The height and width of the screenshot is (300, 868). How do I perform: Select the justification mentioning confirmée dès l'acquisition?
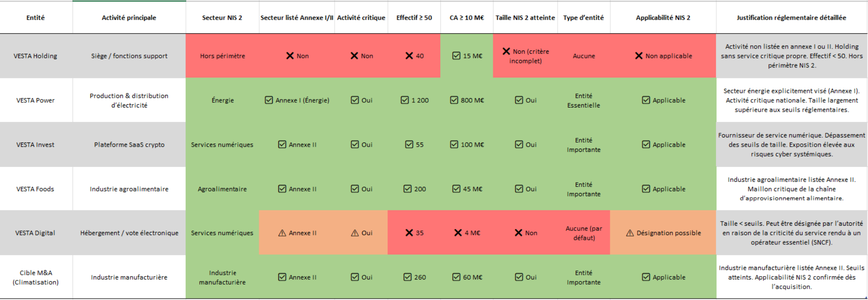point(791,277)
